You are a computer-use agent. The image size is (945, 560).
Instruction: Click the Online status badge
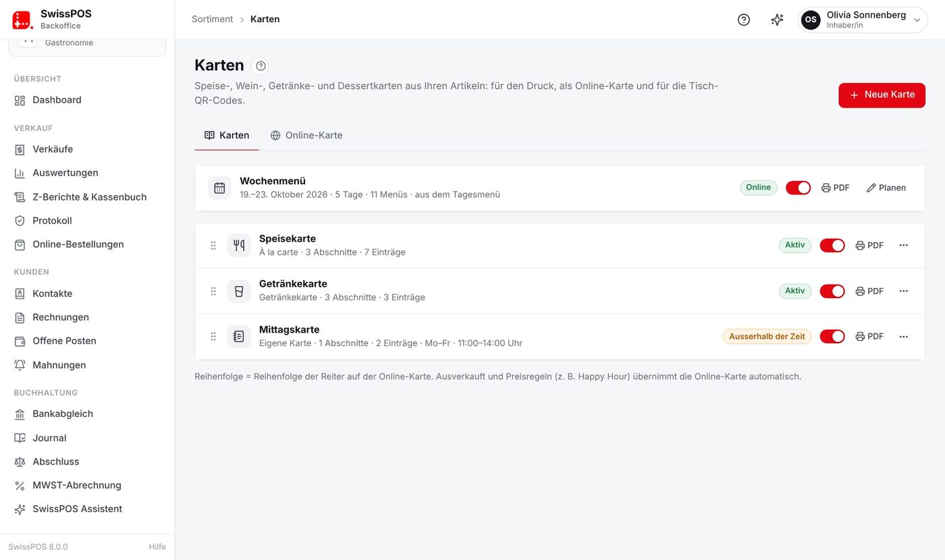tap(758, 188)
